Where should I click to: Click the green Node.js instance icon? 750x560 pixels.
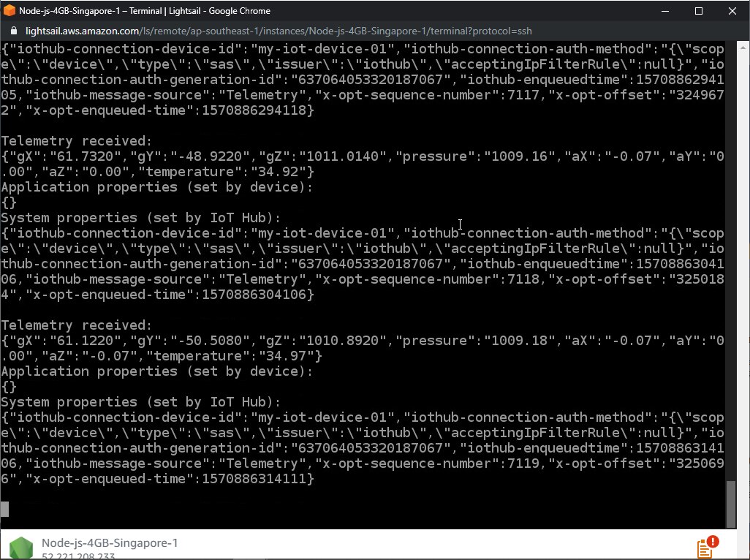(x=21, y=548)
